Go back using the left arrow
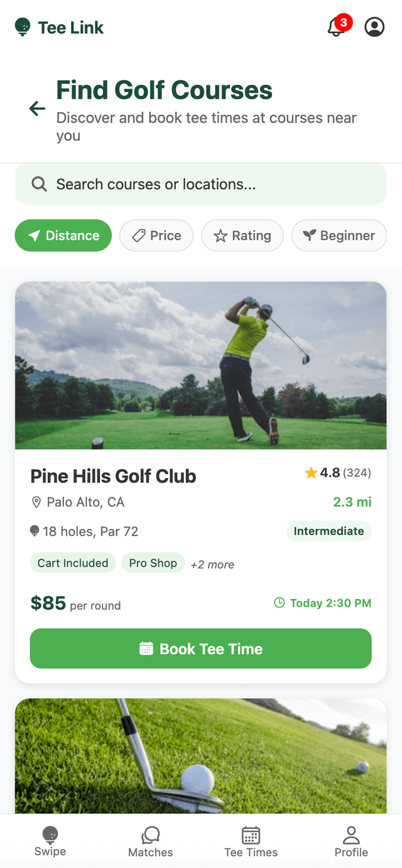This screenshot has width=402, height=868. [37, 109]
